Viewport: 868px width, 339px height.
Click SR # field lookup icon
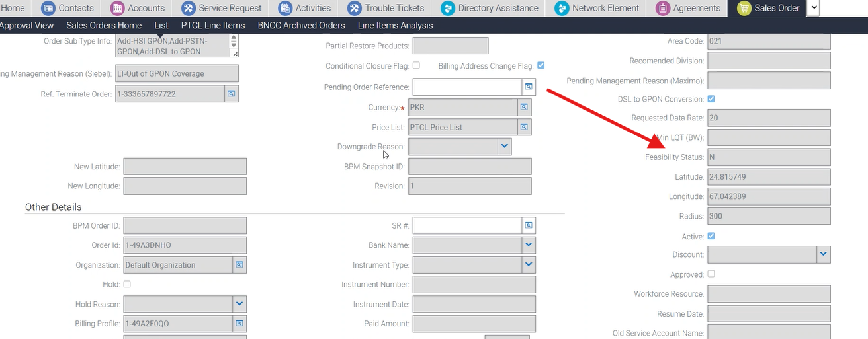[x=529, y=225]
